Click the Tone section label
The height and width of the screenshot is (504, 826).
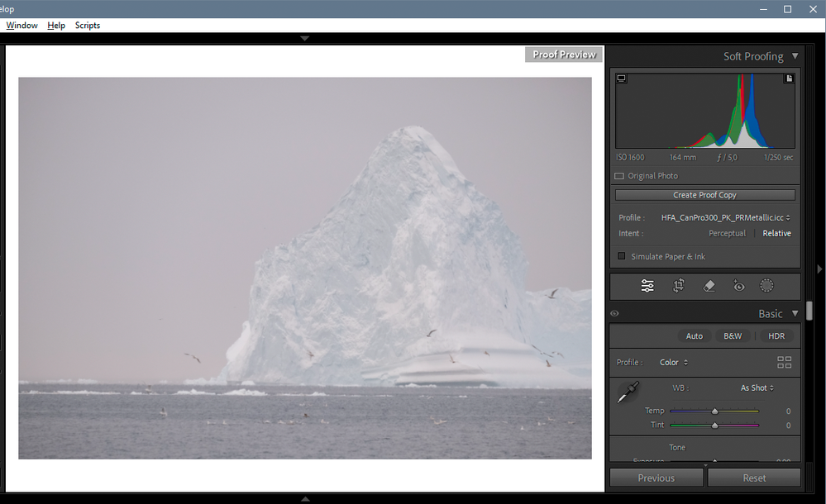677,448
